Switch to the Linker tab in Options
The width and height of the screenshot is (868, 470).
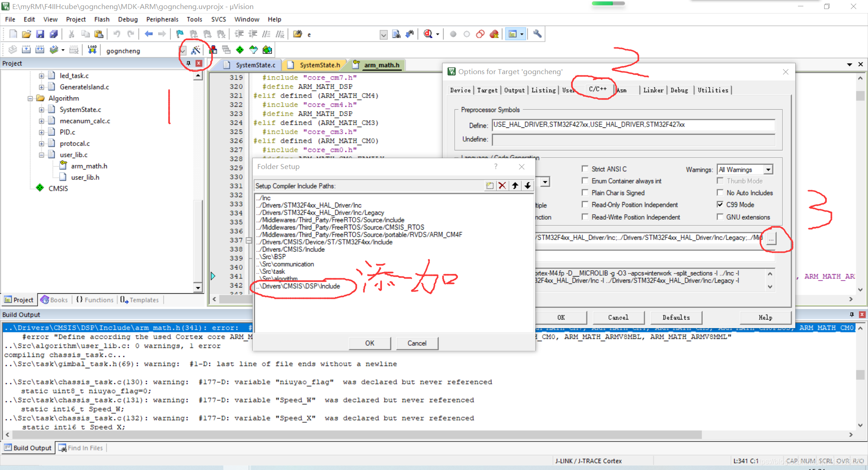653,90
